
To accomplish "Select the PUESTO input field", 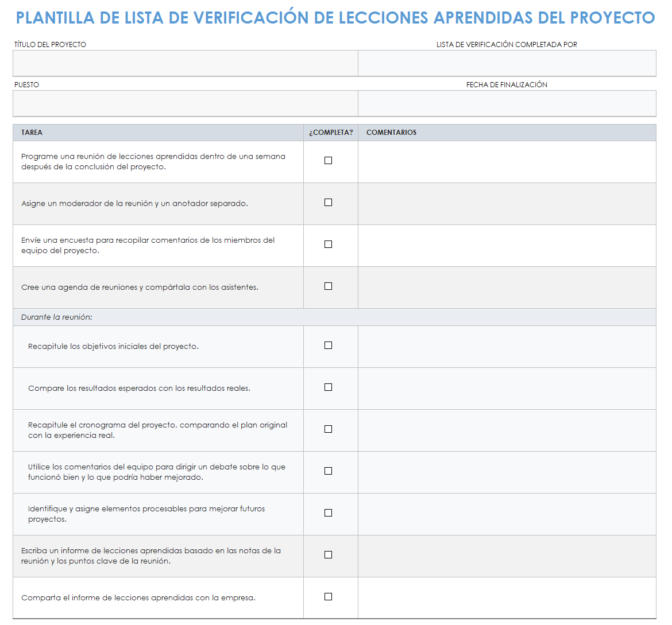I will tap(185, 103).
